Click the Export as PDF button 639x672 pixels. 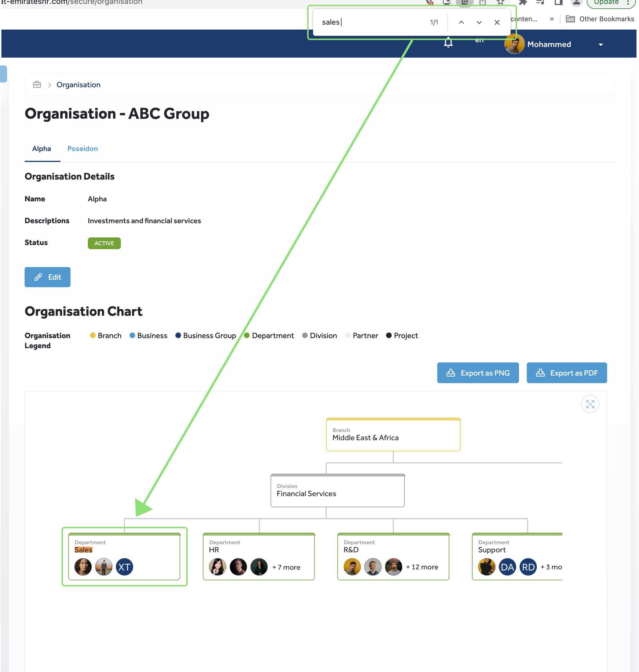pos(567,373)
